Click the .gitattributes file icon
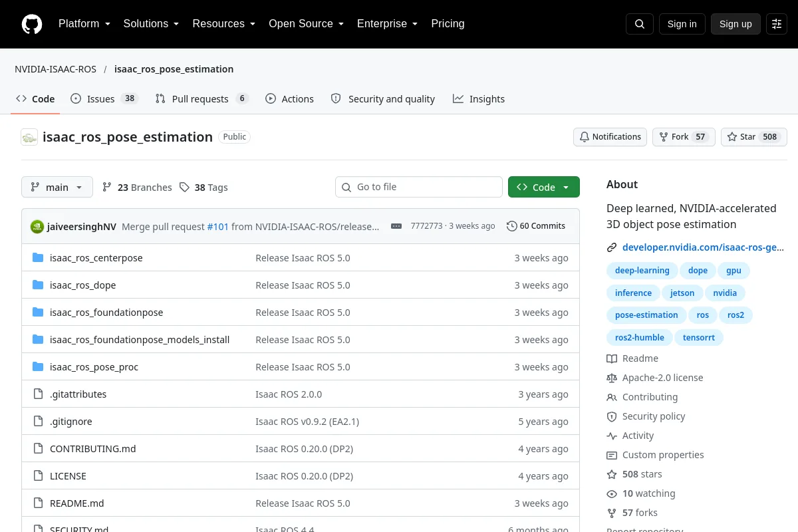Screen dimensions: 798x532 [x=38, y=394]
